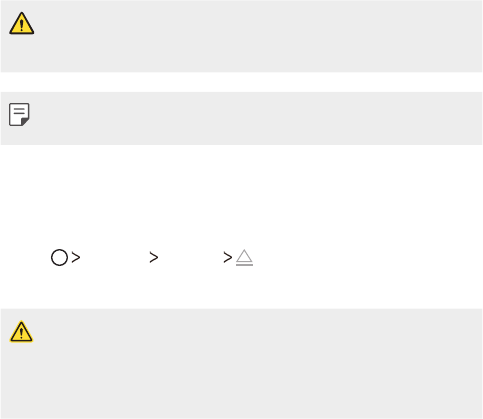The width and height of the screenshot is (483, 419).
Task: Click the white gap between top caution and note boxes
Action: coord(241,82)
